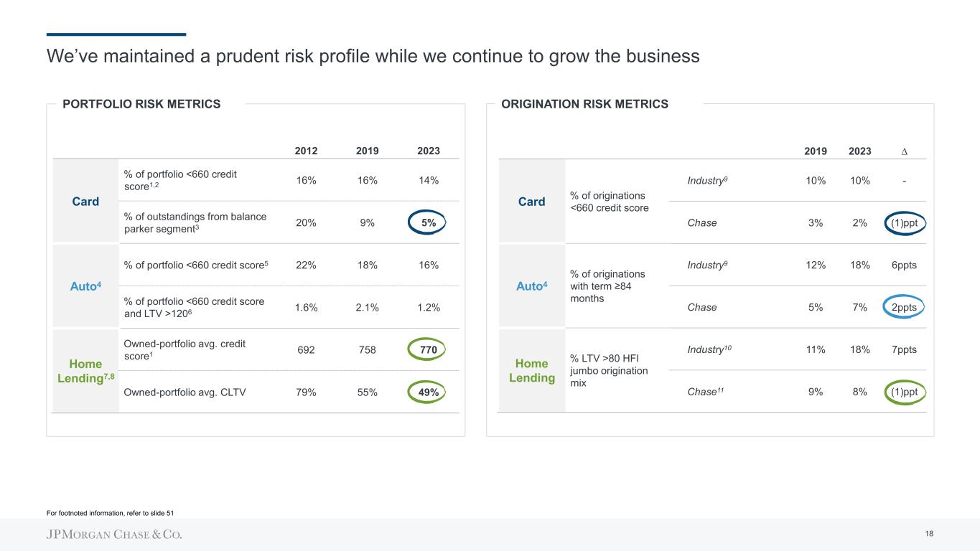Click the JPMorgan Chase & Co. logo
This screenshot has width=980, height=551.
click(114, 534)
